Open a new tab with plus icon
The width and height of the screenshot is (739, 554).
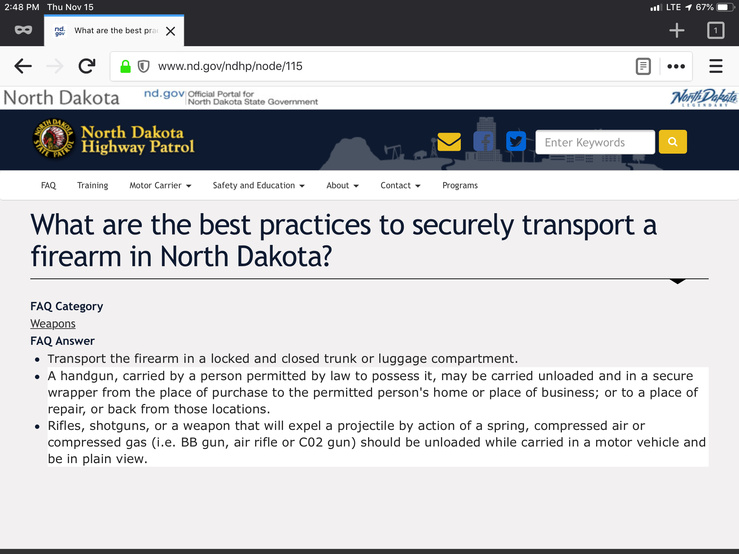(x=677, y=31)
